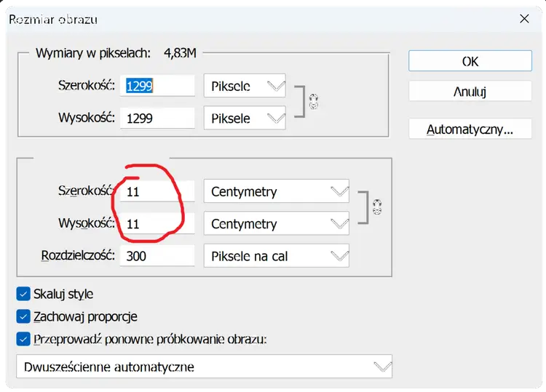Image resolution: width=546 pixels, height=392 pixels.
Task: Click the pixel Szerokość field showing 1299
Action: pos(157,86)
